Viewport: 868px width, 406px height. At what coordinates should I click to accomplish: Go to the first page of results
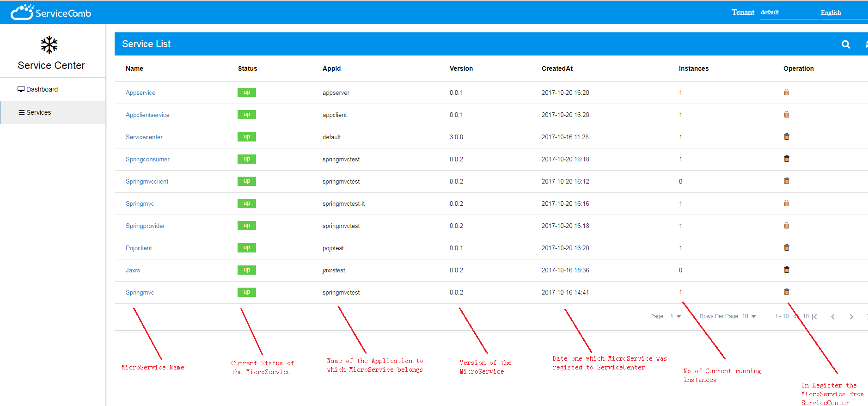click(x=814, y=317)
